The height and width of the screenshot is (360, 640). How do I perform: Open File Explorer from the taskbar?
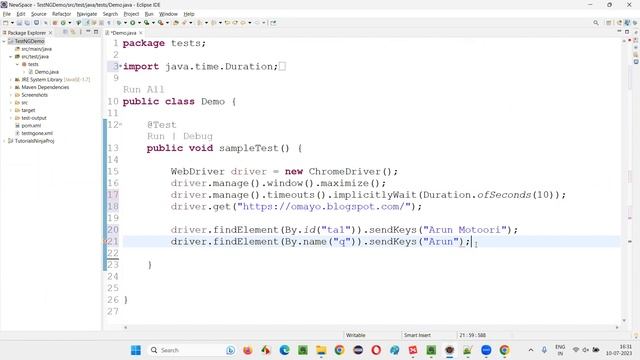321,350
